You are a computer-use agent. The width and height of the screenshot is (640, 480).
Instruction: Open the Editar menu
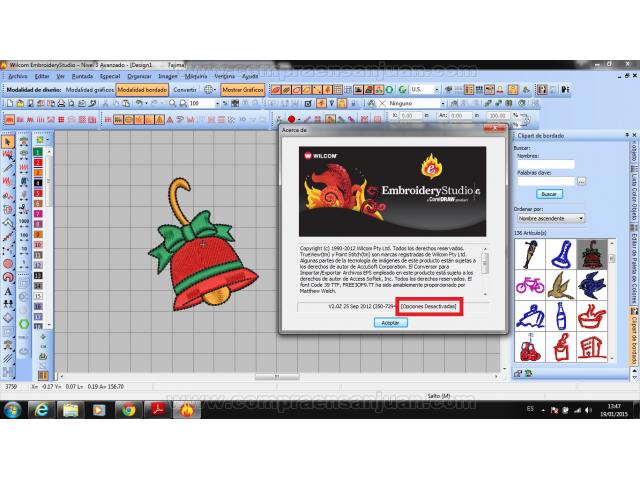click(42, 76)
